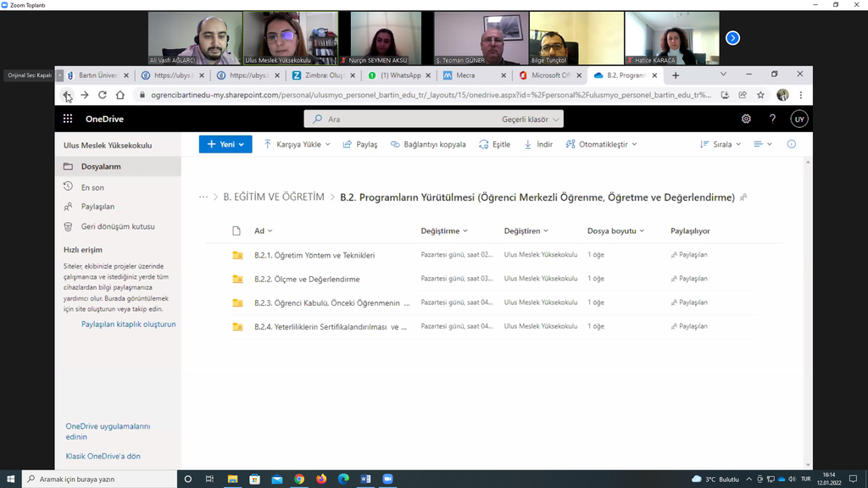Screen dimensions: 868x488
Task: Select En son in the sidebar
Action: 92,187
